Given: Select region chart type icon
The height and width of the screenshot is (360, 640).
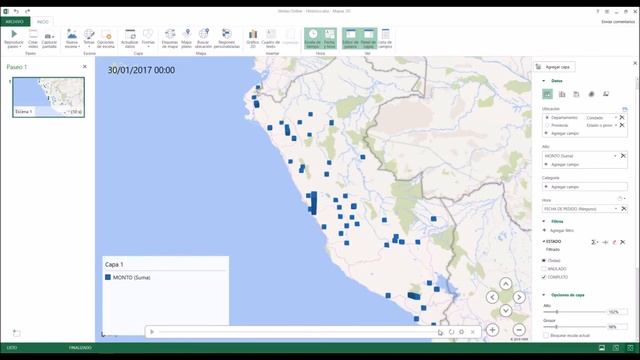Looking at the screenshot, I should [x=606, y=94].
